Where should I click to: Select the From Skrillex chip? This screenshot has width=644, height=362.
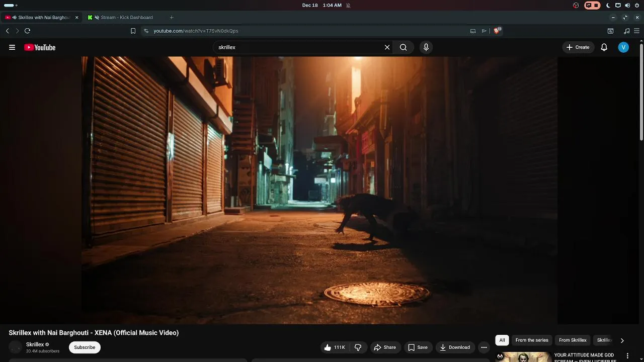click(x=573, y=340)
